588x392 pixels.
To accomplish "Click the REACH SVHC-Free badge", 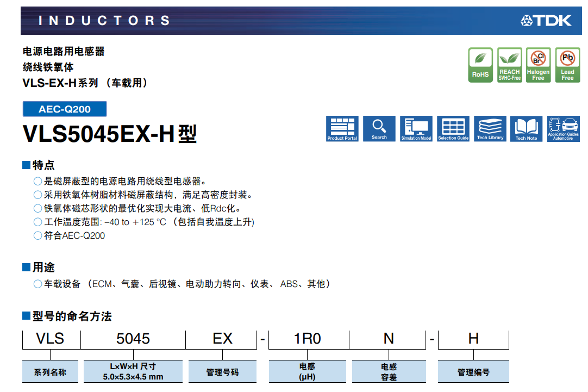I will pos(510,65).
